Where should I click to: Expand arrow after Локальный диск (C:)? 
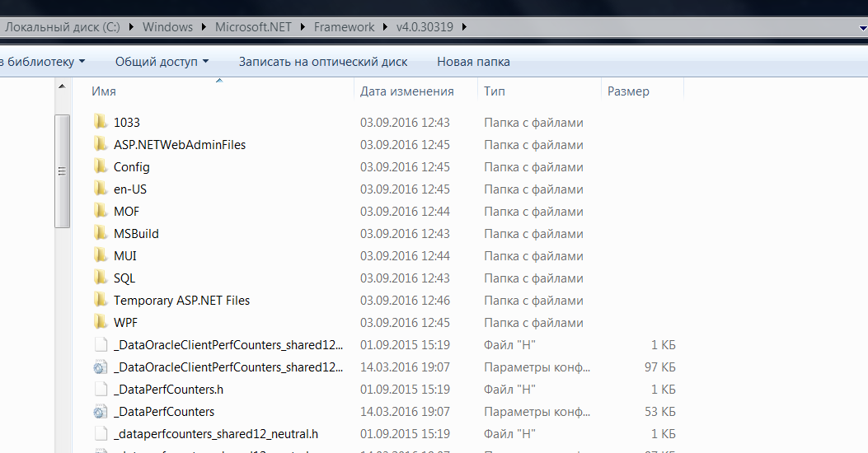tap(130, 26)
